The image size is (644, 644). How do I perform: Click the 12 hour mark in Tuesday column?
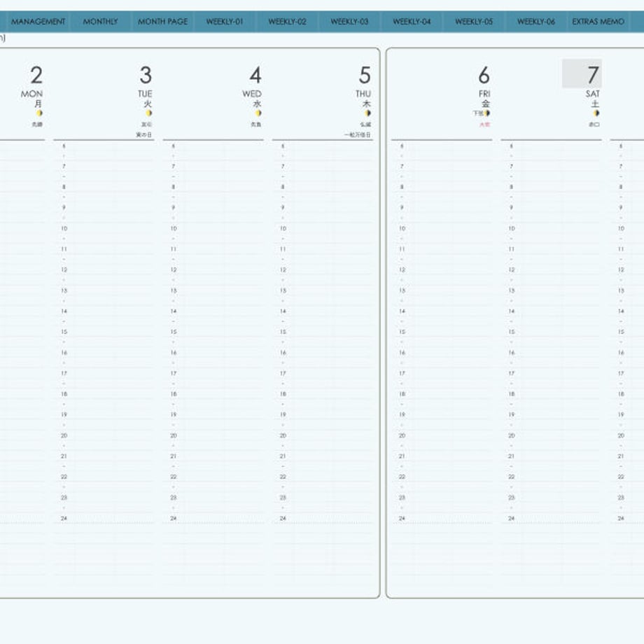(64, 269)
